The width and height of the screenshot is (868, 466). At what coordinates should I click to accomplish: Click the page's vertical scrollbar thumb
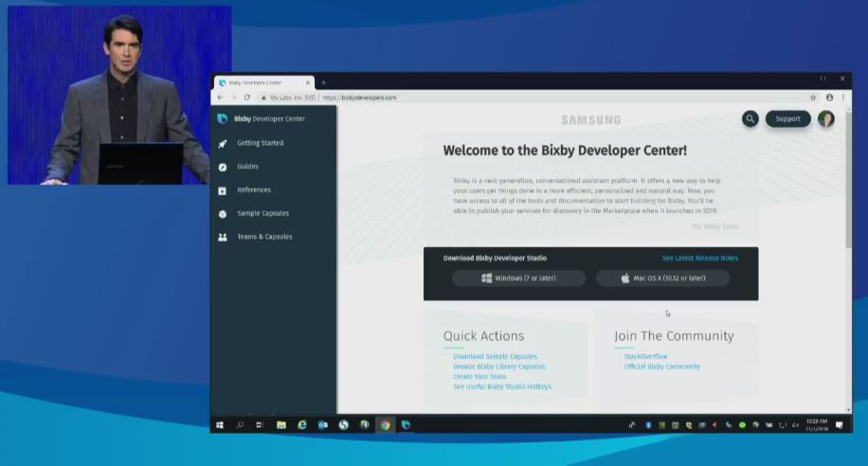point(849,178)
